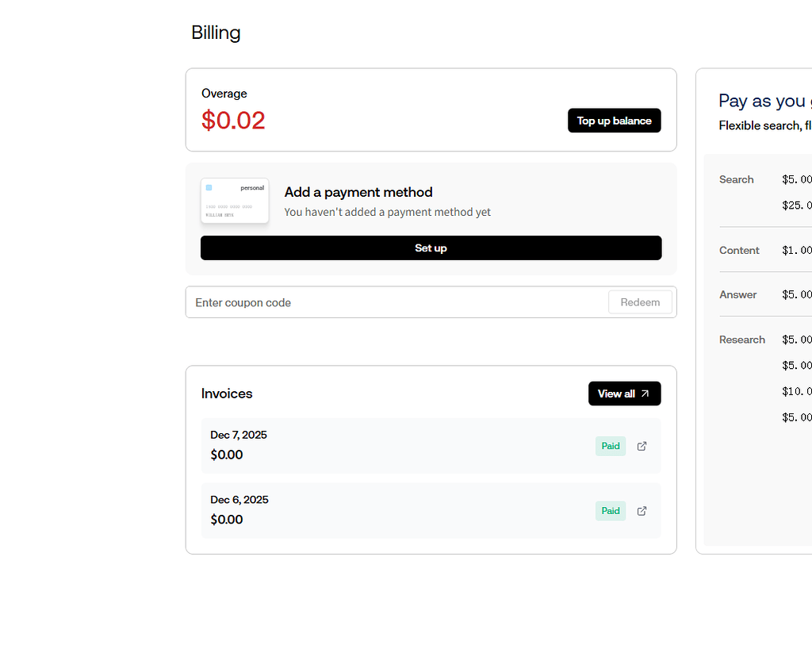Click the $0.00 amount under Dec 6, 2025

pyautogui.click(x=226, y=520)
